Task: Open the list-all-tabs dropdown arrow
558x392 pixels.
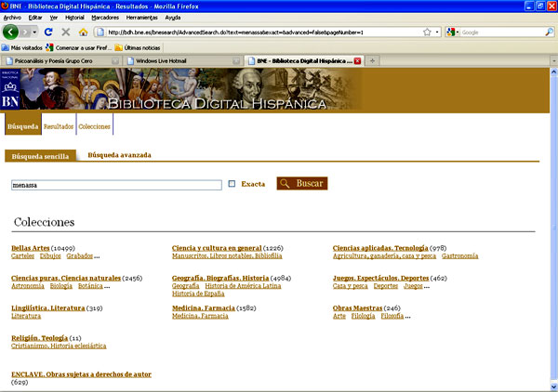Action: point(553,60)
